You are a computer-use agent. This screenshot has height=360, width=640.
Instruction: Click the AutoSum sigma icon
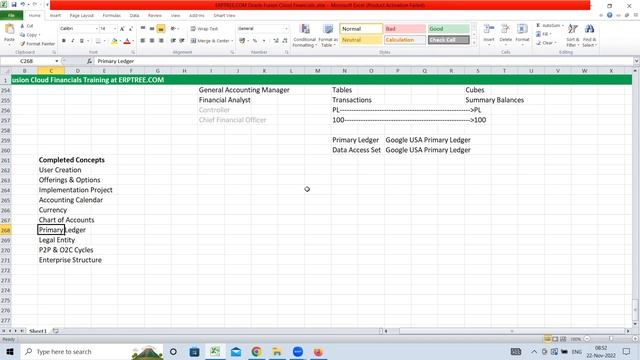[x=538, y=25]
